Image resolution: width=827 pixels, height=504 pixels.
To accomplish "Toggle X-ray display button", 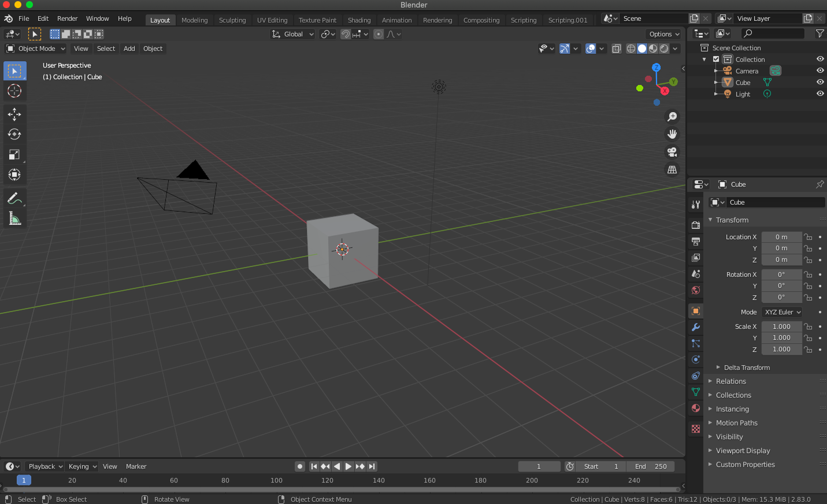I will 617,49.
